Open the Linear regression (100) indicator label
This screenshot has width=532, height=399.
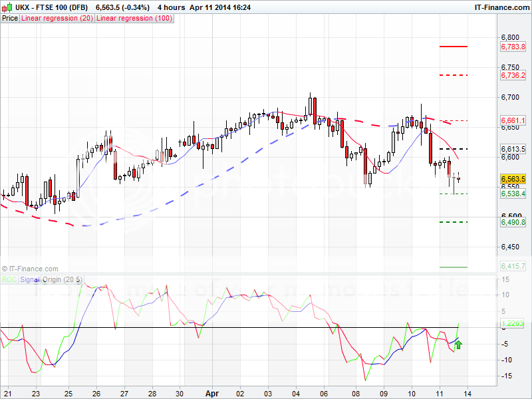[135, 19]
